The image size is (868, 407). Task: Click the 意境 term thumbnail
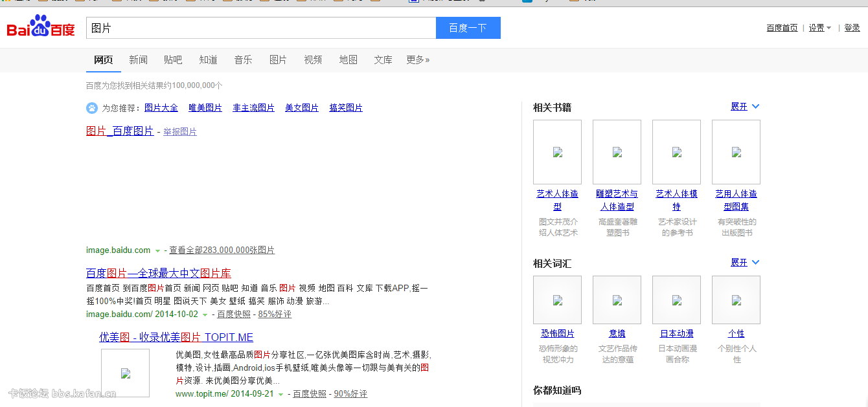coord(617,300)
